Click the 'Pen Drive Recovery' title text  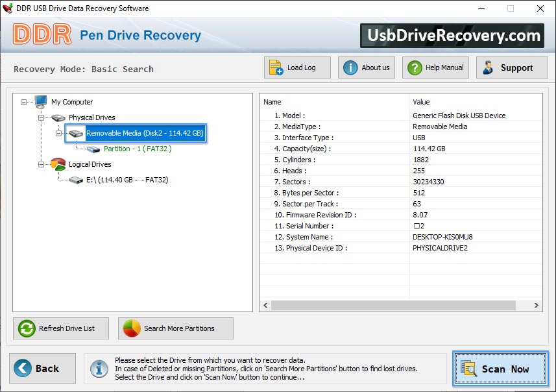pos(140,35)
